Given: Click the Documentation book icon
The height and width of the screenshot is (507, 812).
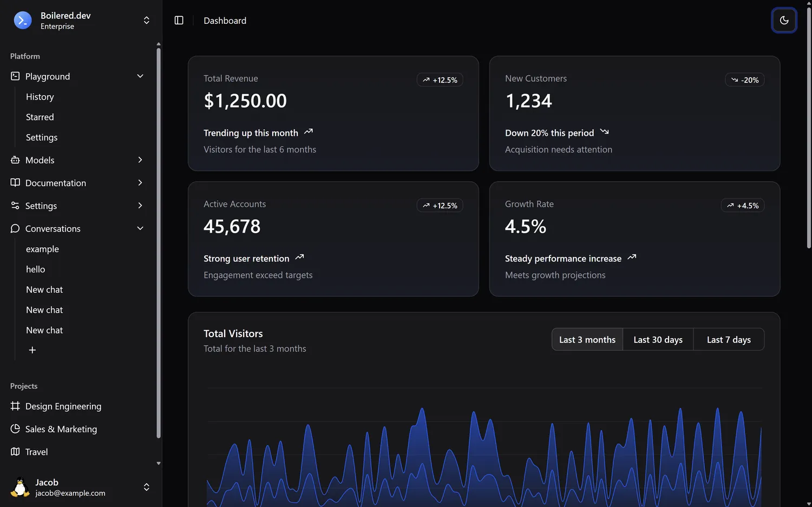Looking at the screenshot, I should click(x=15, y=183).
